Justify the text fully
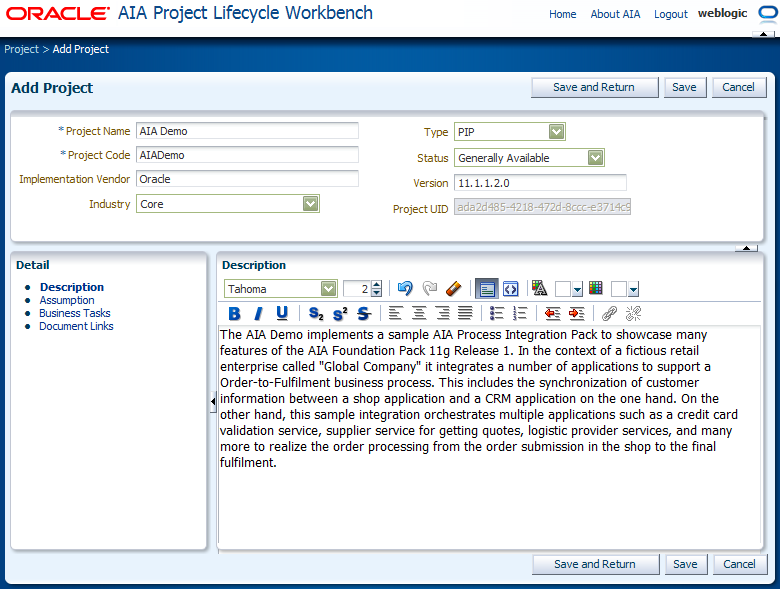This screenshot has width=780, height=589. 465,313
